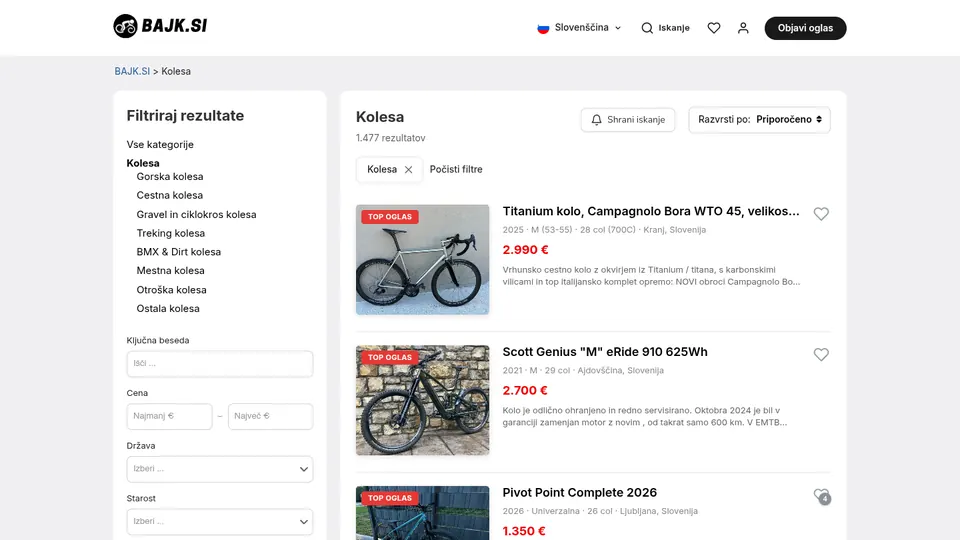Screen dimensions: 960x540
Task: Choose Otroška kolesa category
Action: click(171, 290)
